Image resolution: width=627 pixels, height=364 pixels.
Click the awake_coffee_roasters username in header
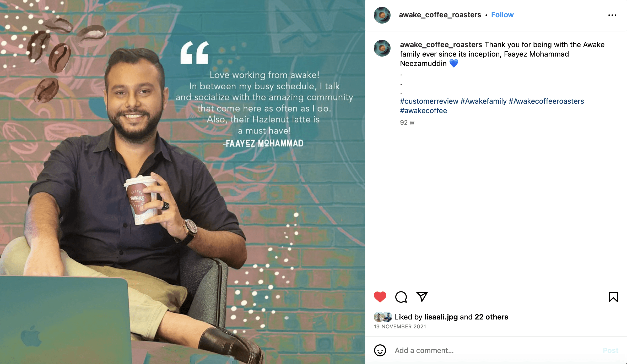click(x=440, y=15)
